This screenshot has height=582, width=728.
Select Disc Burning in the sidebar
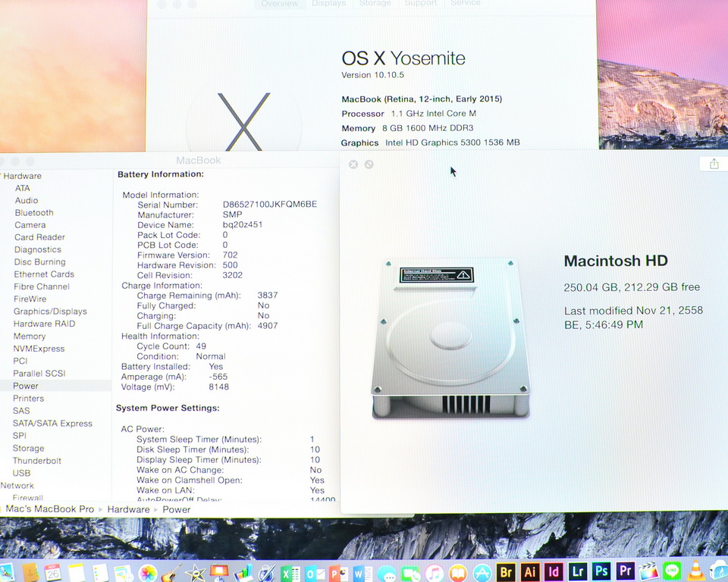point(39,261)
